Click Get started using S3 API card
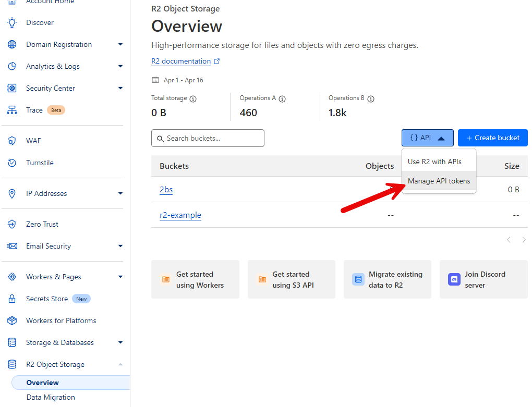The image size is (532, 407). pos(292,279)
